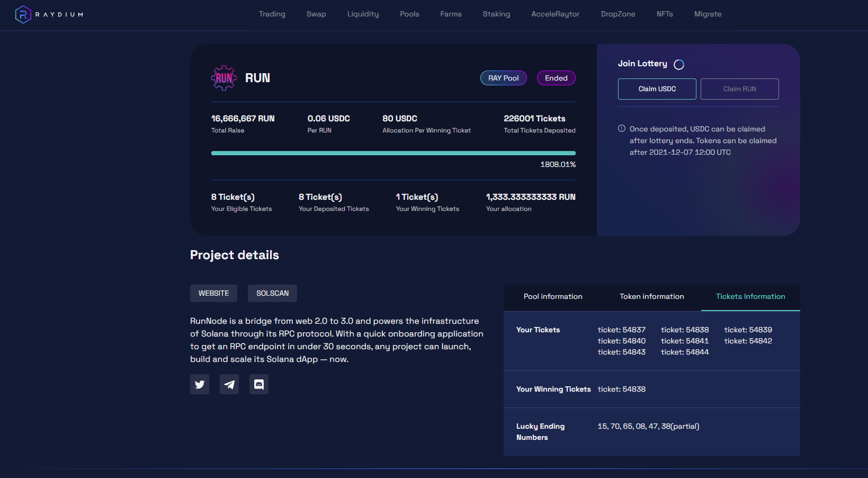Click the 1 Ticket(s) winning tickets value
868x478 pixels.
tap(417, 197)
